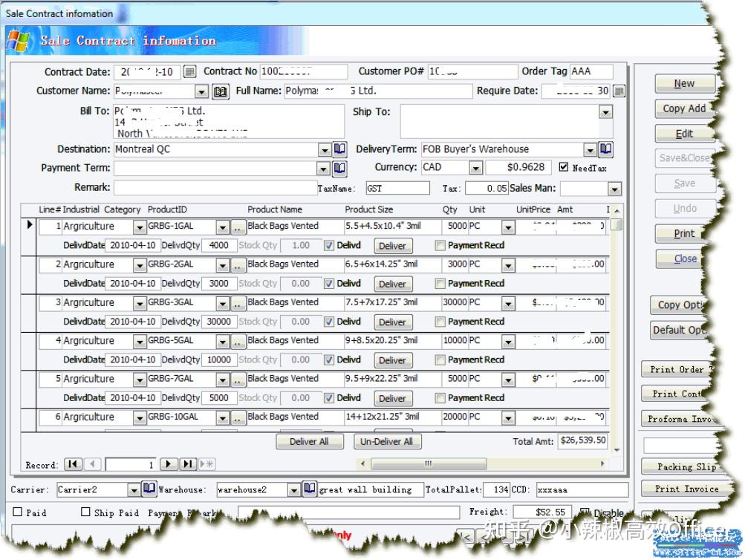
Task: Click the Remark input field
Action: (215, 188)
